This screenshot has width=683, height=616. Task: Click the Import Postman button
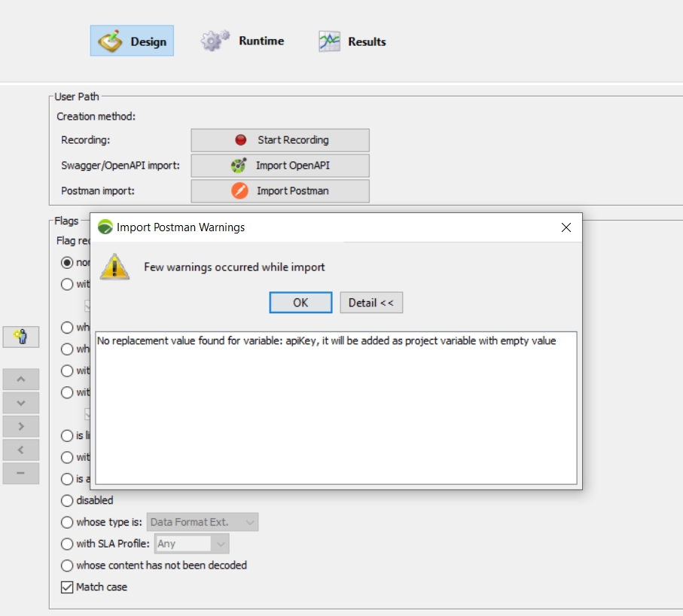(280, 191)
